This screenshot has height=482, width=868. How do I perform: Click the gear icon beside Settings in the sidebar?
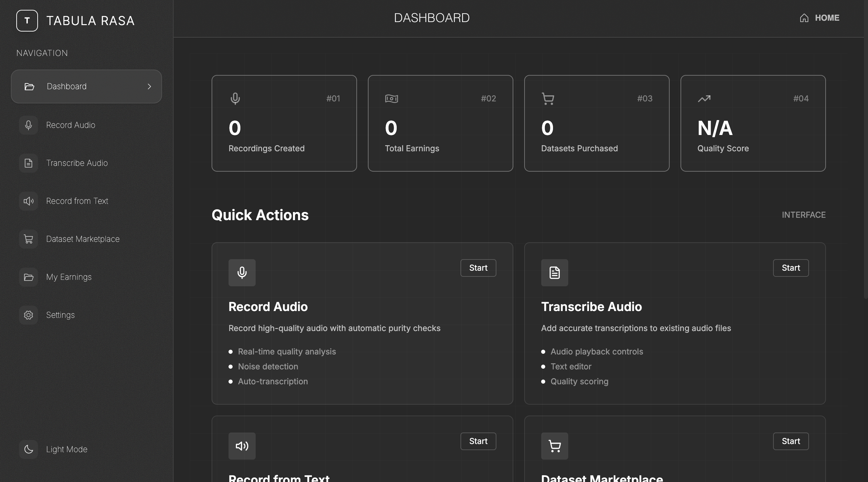tap(28, 315)
